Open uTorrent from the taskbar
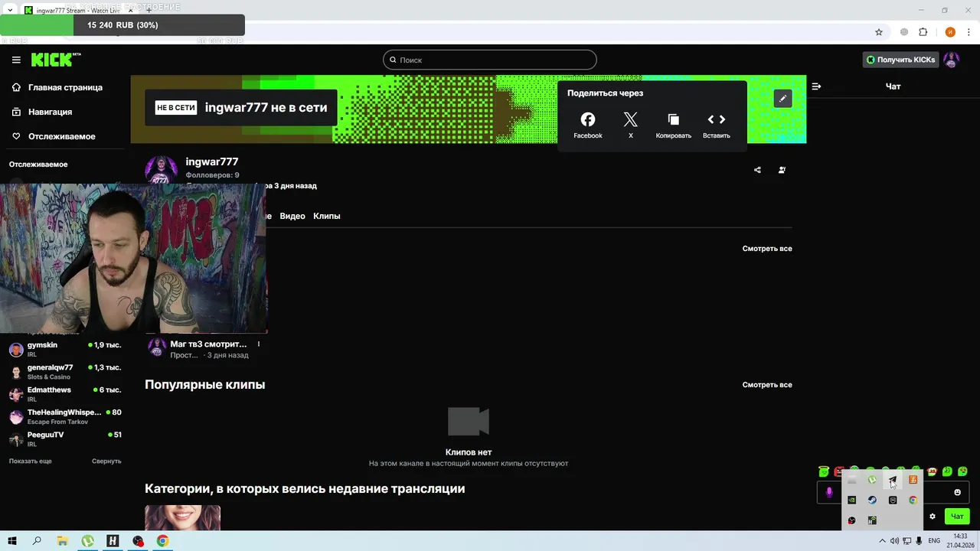 click(88, 541)
